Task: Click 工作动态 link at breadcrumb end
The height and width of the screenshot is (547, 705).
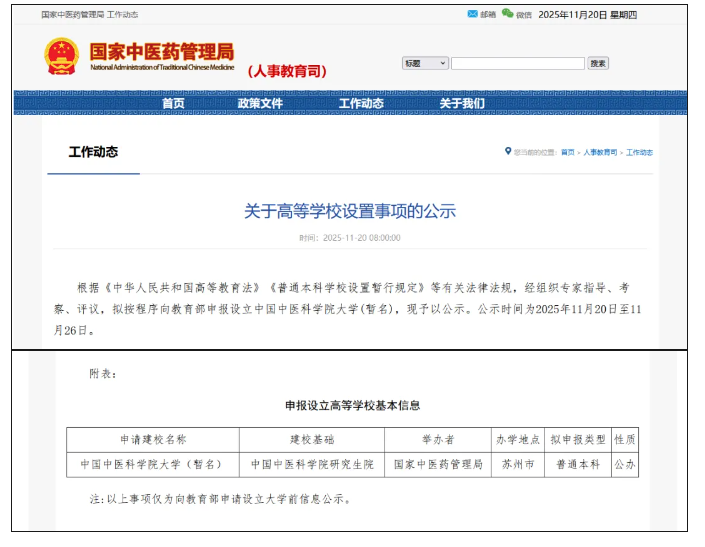Action: pyautogui.click(x=639, y=153)
